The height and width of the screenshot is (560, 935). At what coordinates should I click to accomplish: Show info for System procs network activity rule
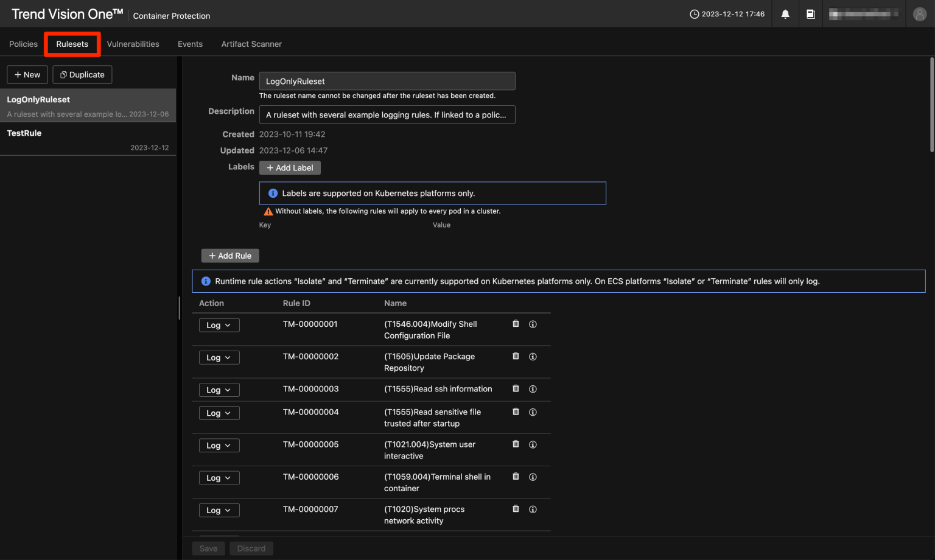tap(533, 509)
